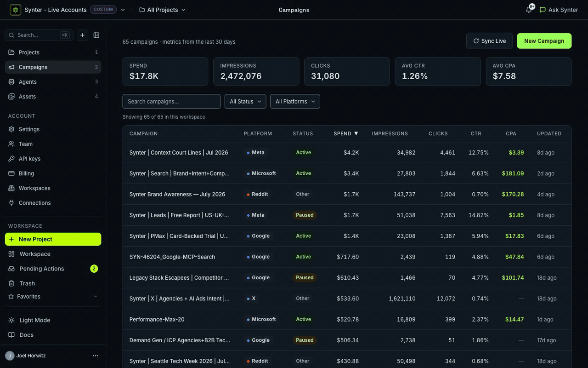The width and height of the screenshot is (588, 368).
Task: Sort the table by Spend column
Action: point(346,133)
